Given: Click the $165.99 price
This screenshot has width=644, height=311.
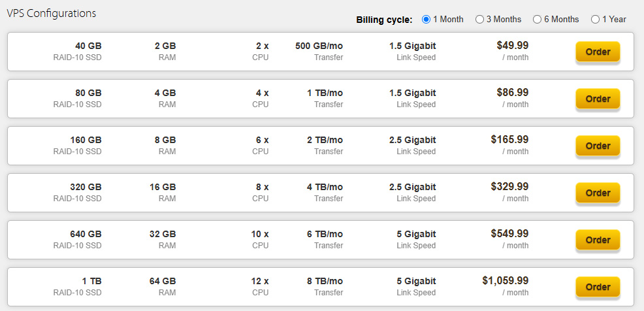Looking at the screenshot, I should tap(509, 139).
